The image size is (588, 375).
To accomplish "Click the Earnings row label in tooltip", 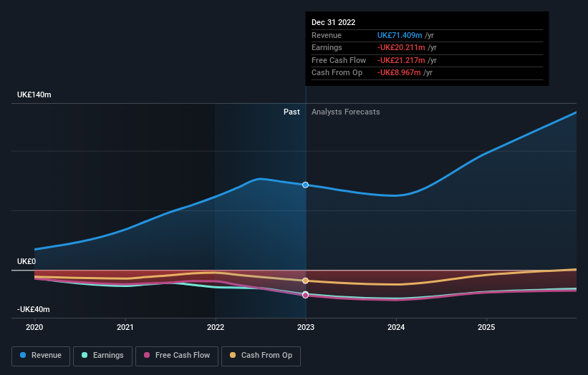I will click(x=327, y=47).
